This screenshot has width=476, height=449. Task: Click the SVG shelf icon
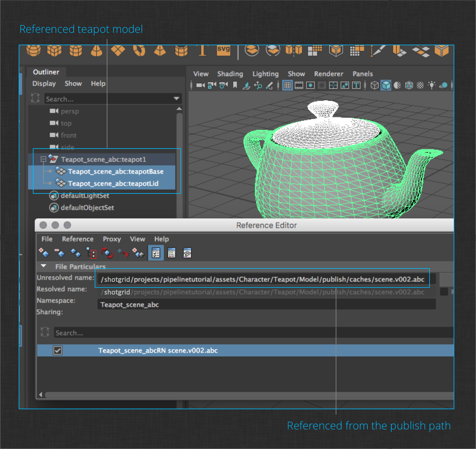[x=224, y=50]
